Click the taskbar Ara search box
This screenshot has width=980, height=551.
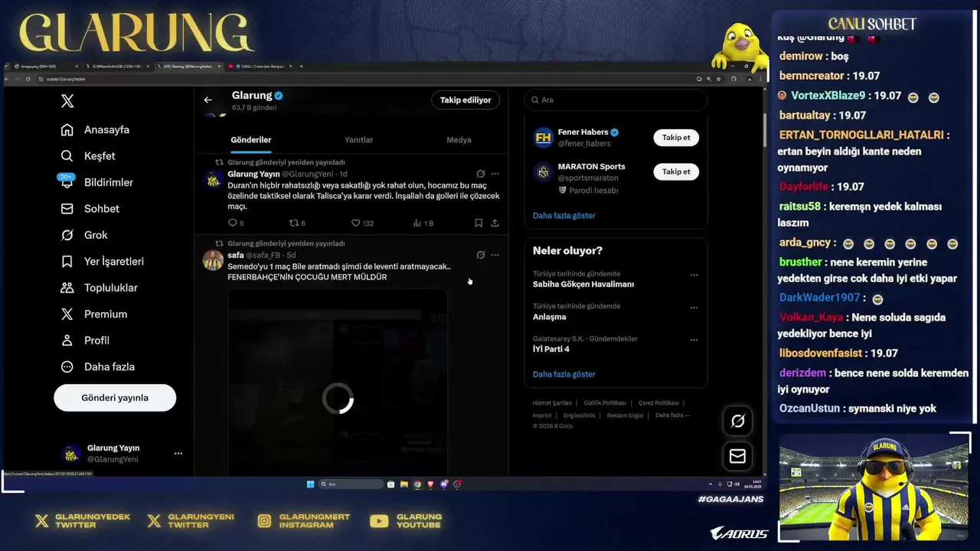coord(351,484)
